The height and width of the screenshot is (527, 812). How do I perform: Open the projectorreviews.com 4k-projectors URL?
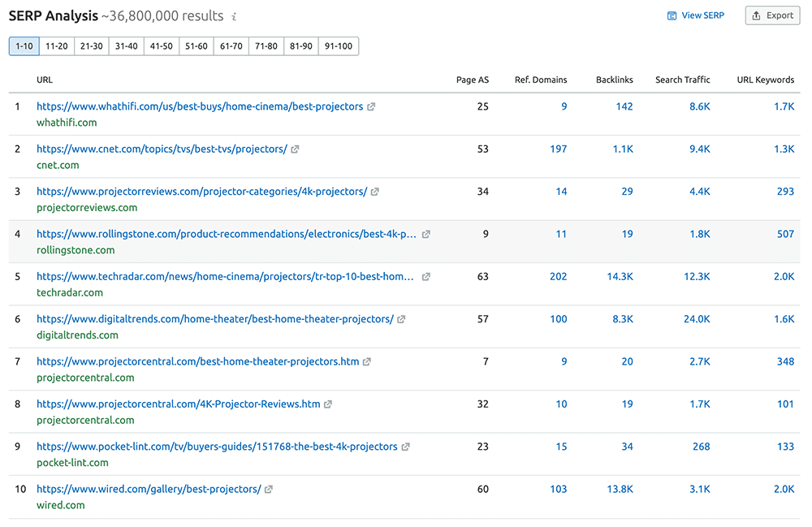click(x=202, y=192)
